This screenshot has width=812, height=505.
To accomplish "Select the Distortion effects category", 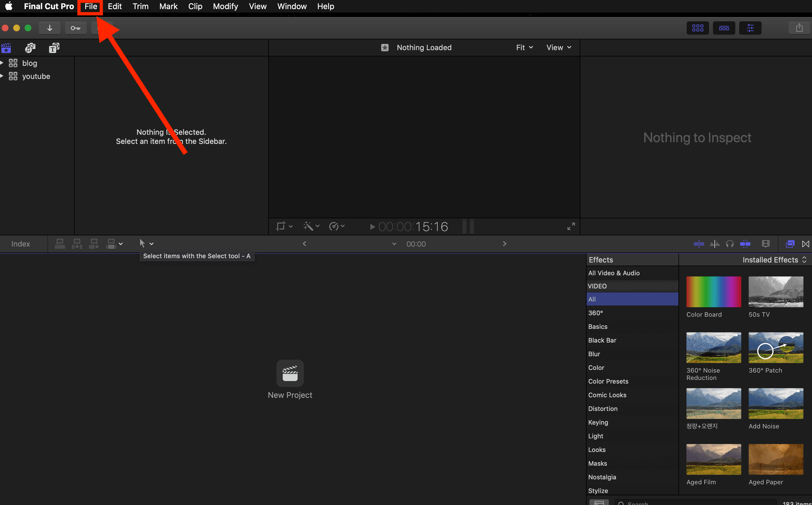I will pos(603,408).
